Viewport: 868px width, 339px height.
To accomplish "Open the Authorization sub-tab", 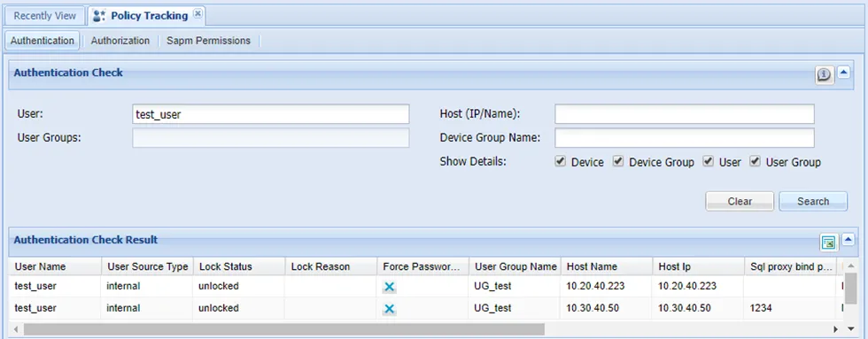I will tap(120, 41).
